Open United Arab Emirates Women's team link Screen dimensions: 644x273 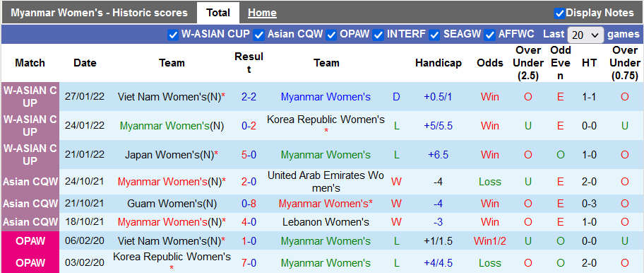[x=326, y=182]
